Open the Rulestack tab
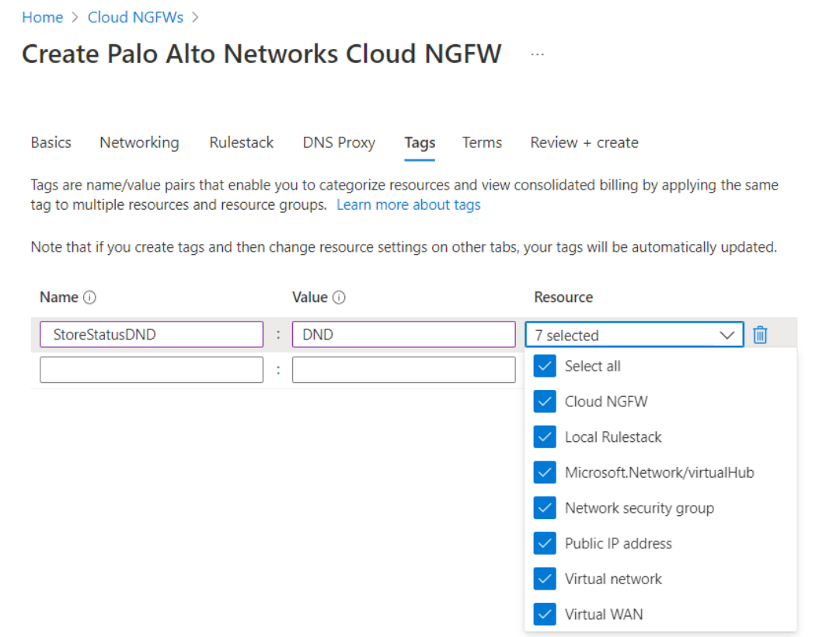840x637 pixels. click(x=241, y=143)
